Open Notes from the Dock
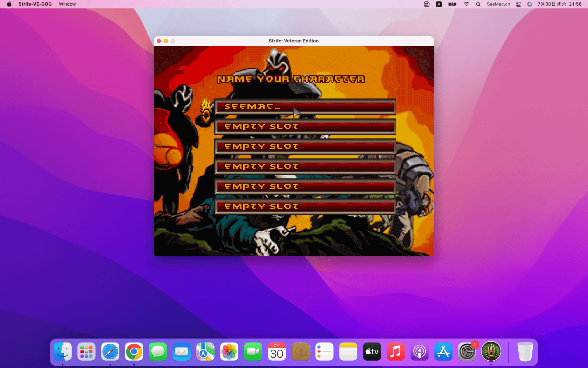 [348, 352]
